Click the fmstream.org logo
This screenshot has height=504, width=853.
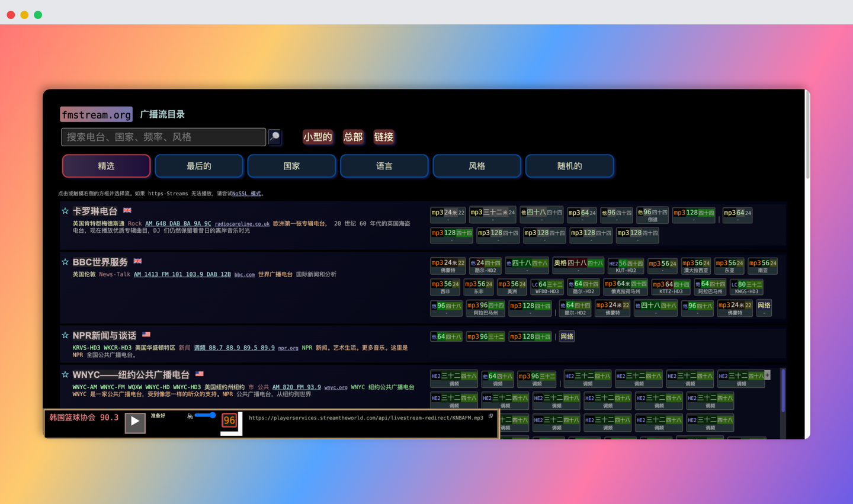click(96, 114)
